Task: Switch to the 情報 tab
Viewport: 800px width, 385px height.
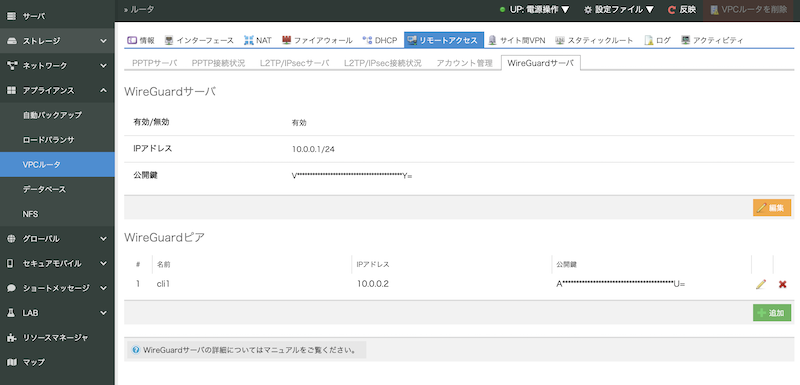Action: pos(140,40)
